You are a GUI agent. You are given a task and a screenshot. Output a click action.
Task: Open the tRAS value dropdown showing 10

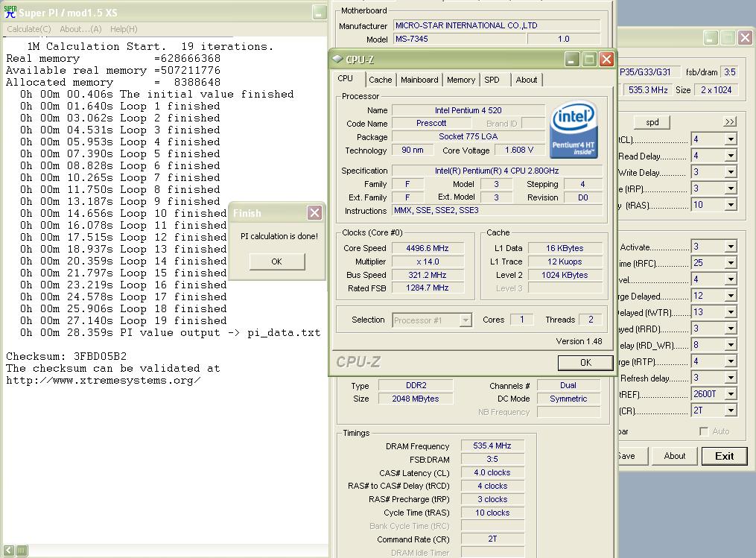click(x=731, y=205)
